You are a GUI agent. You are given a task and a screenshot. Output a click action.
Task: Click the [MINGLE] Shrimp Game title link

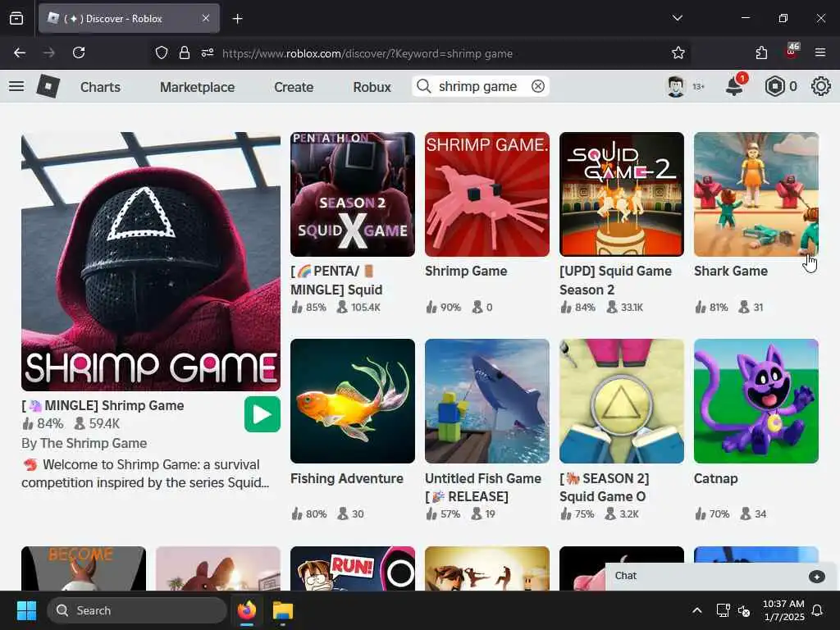[103, 405]
